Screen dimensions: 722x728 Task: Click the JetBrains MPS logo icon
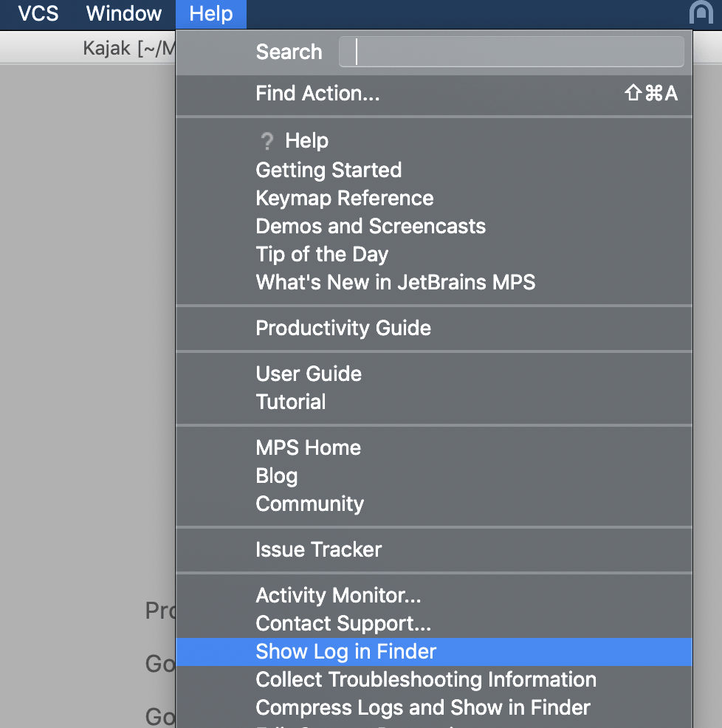[x=700, y=14]
